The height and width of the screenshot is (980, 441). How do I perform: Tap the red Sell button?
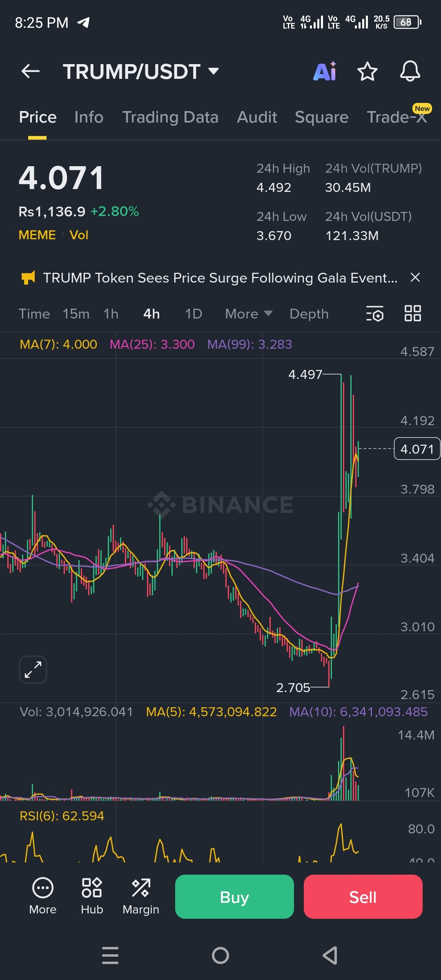(x=363, y=897)
